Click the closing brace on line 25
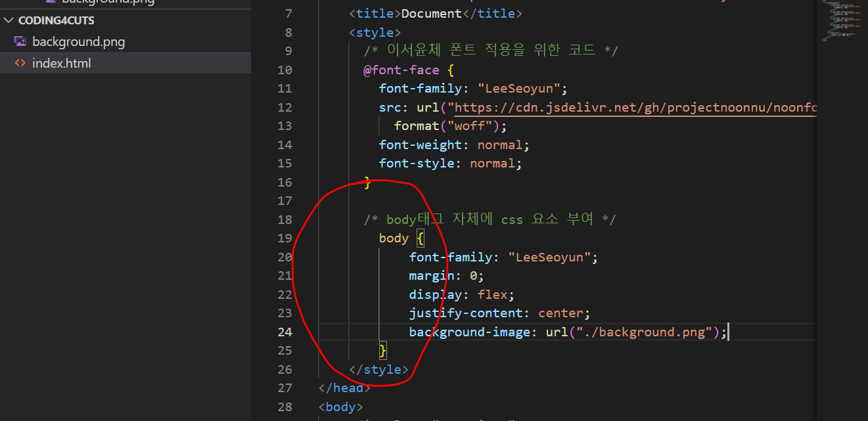The width and height of the screenshot is (868, 421). click(383, 350)
